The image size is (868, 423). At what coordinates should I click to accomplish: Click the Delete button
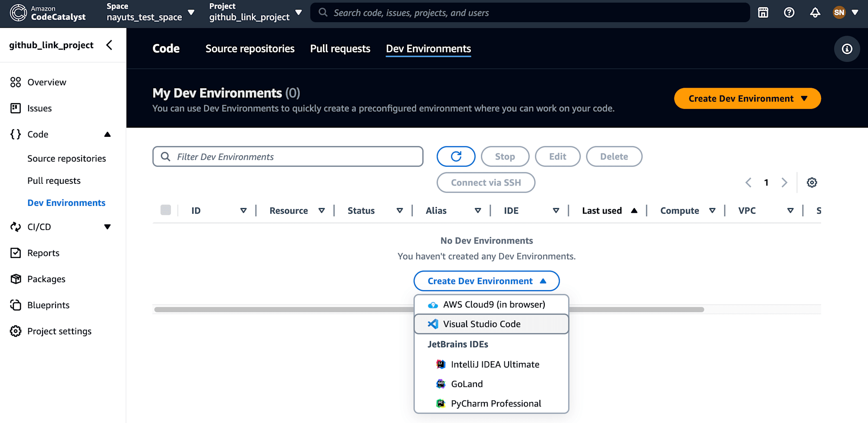point(614,156)
